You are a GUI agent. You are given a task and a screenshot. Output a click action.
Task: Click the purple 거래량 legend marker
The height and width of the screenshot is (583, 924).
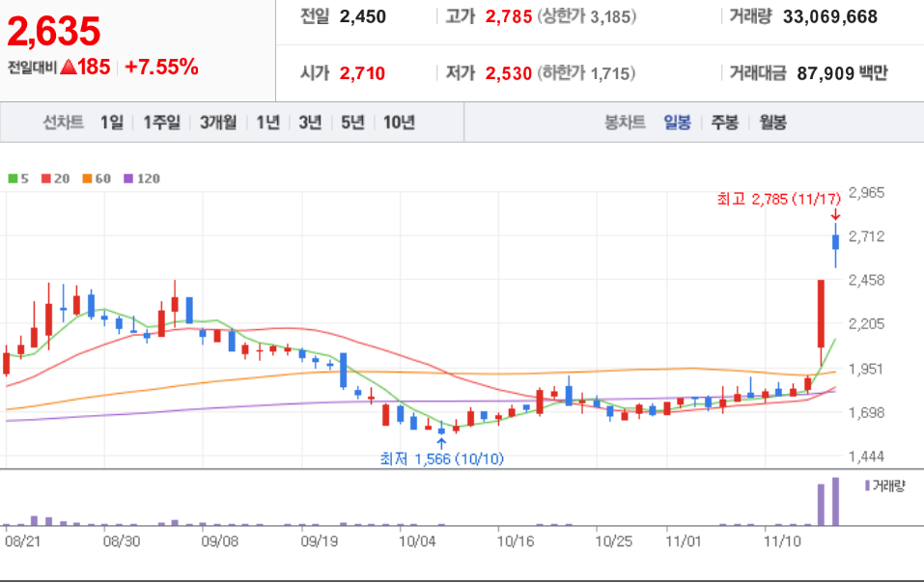[x=867, y=486]
